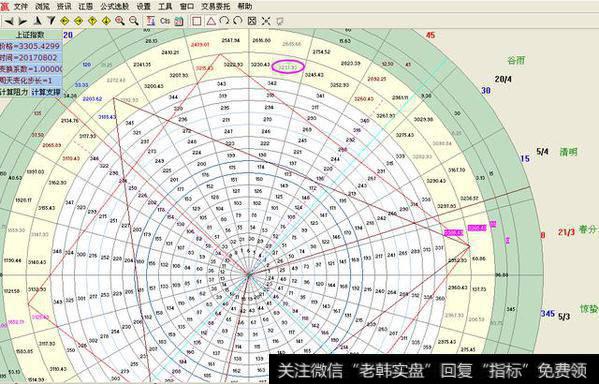
Task: Click the 5/4 date label
Action: 542,151
